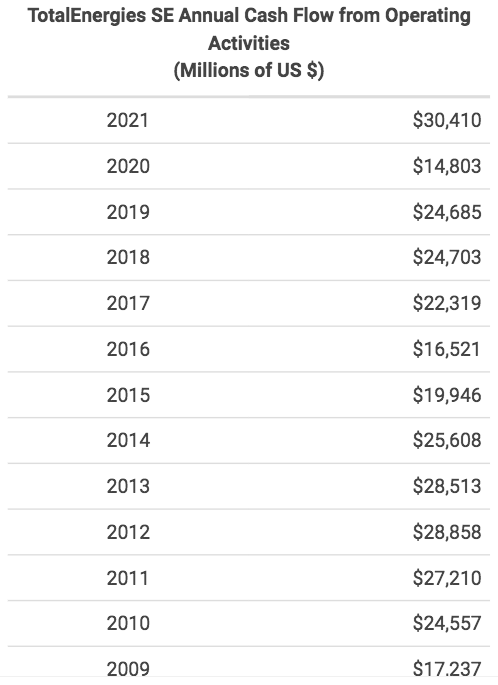Click the $28,858 value for 2012

(447, 532)
